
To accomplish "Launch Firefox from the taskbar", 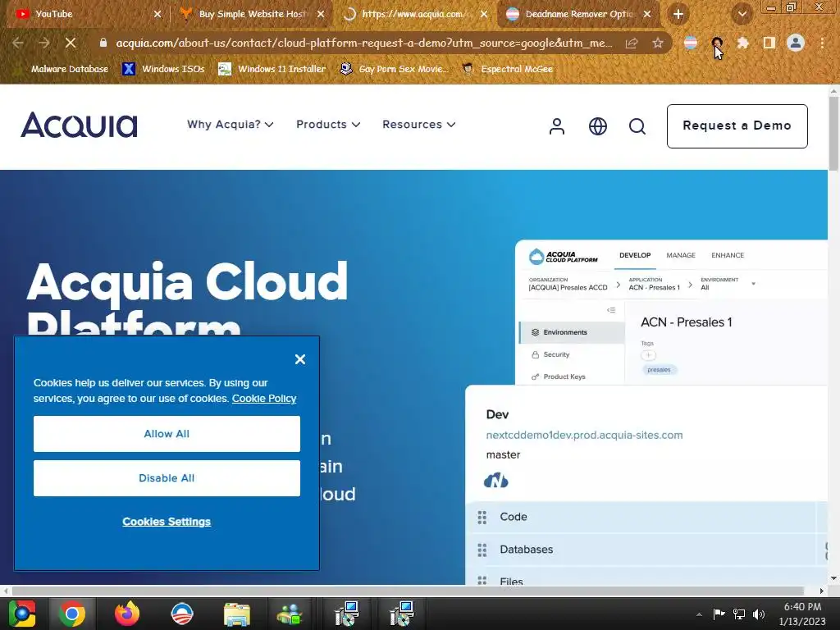I will 127,614.
